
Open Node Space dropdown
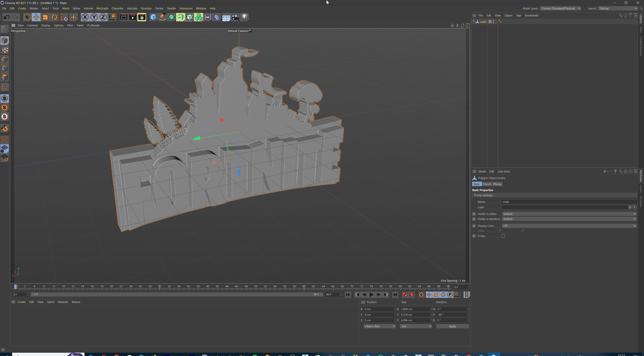(x=560, y=8)
